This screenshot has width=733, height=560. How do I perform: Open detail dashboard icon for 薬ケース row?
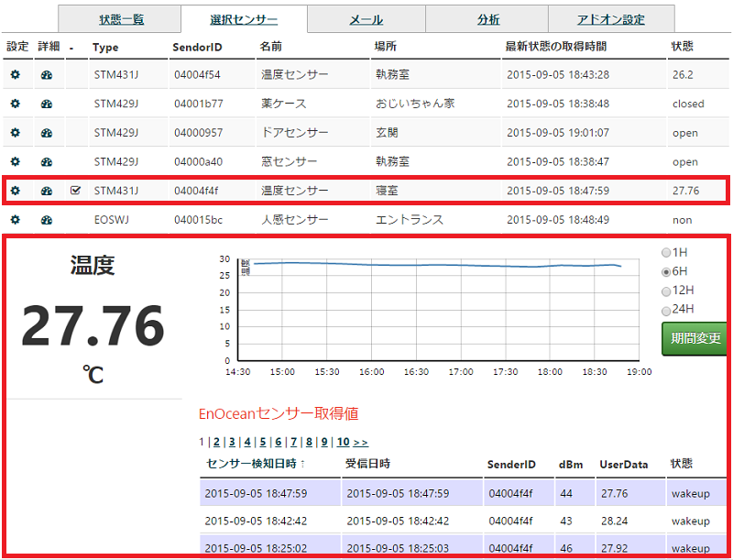(47, 104)
